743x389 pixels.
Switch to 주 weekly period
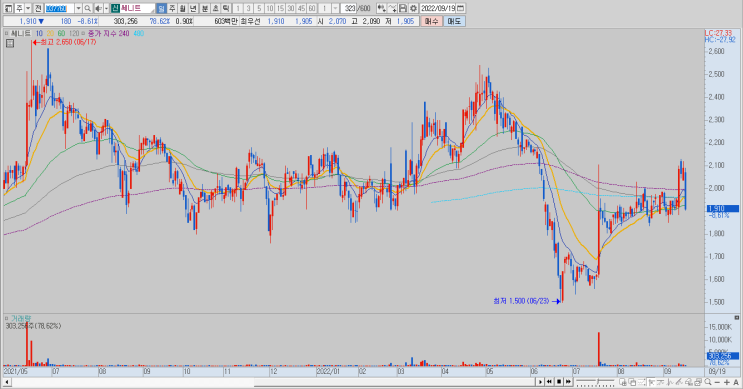click(x=172, y=9)
